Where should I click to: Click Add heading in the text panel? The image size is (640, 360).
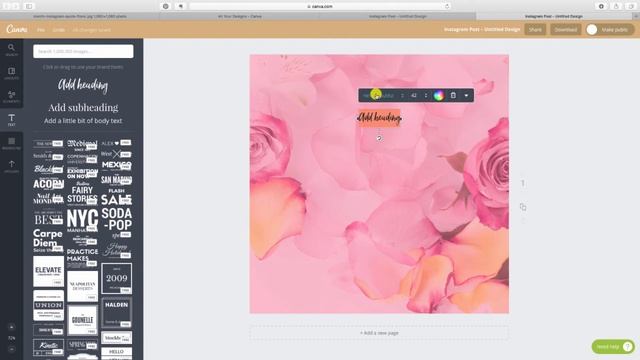83,85
